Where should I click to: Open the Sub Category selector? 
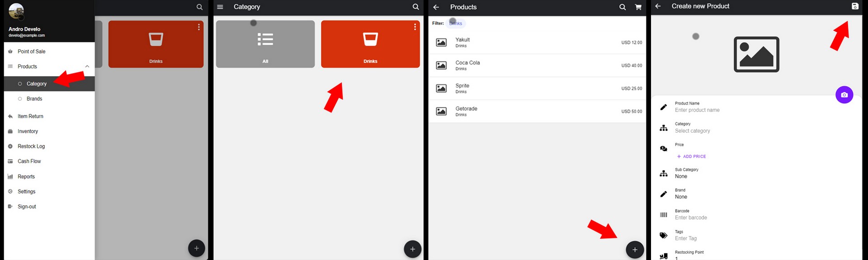point(686,173)
